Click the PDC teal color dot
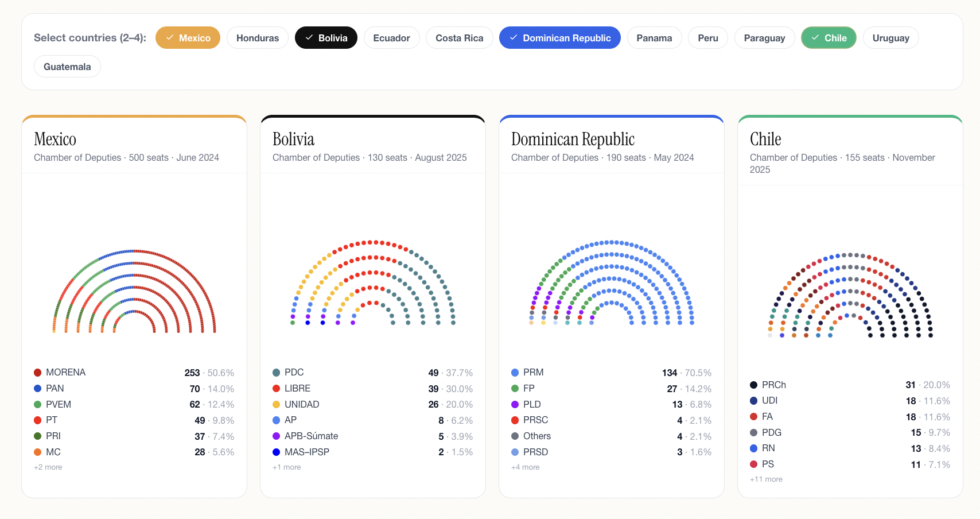980x519 pixels. tap(277, 373)
